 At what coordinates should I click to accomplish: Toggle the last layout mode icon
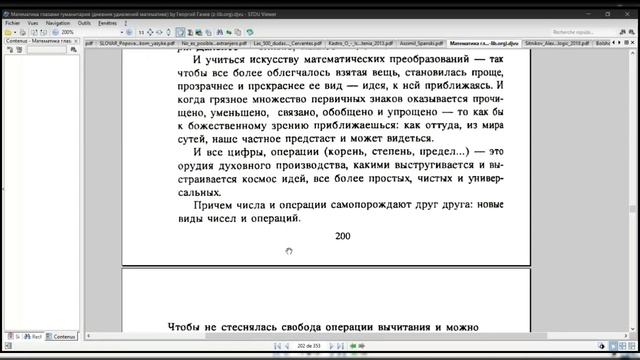click(x=632, y=346)
